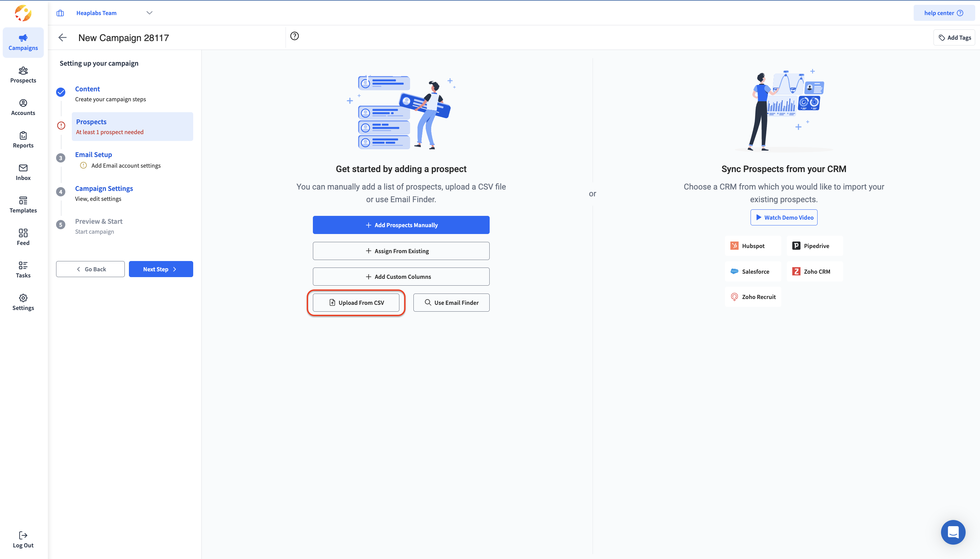Click the back arrow beside campaign title
Image resolution: width=980 pixels, height=559 pixels.
63,38
